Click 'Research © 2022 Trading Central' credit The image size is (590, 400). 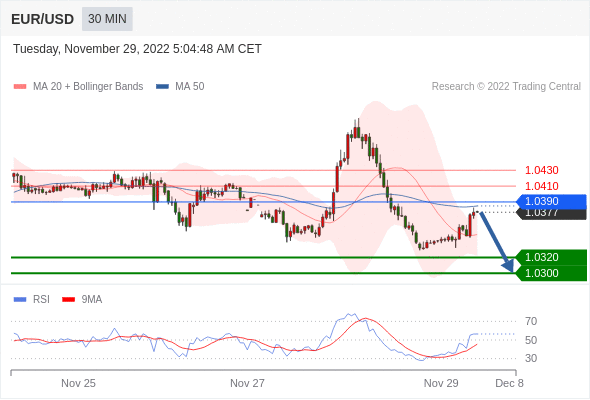[x=506, y=87]
